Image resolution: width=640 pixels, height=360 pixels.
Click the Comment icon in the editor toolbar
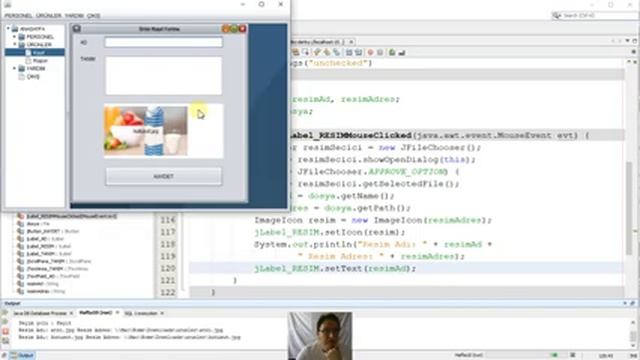pyautogui.click(x=392, y=52)
